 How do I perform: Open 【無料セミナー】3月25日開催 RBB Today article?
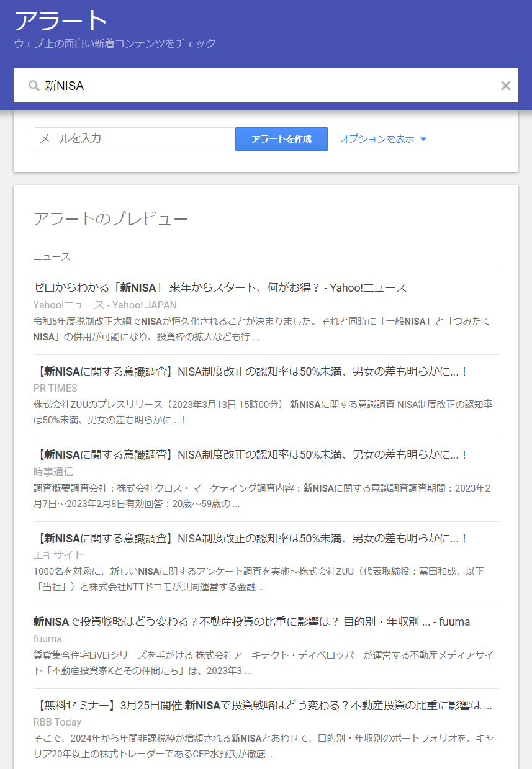[x=263, y=706]
